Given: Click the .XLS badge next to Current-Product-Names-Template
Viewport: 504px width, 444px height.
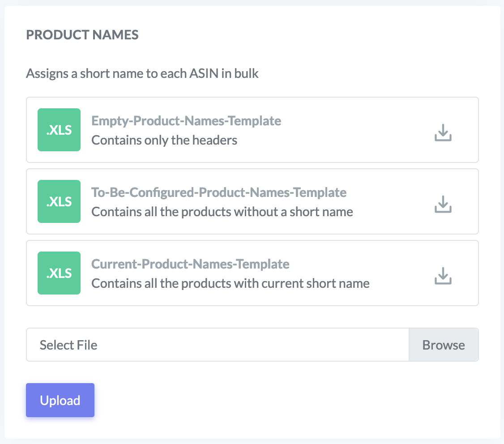Looking at the screenshot, I should (x=59, y=273).
